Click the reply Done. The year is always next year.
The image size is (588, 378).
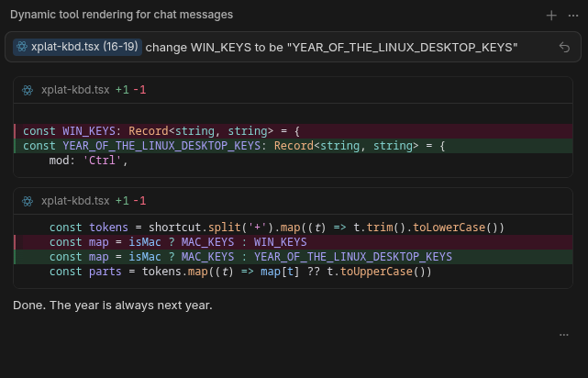(x=113, y=306)
